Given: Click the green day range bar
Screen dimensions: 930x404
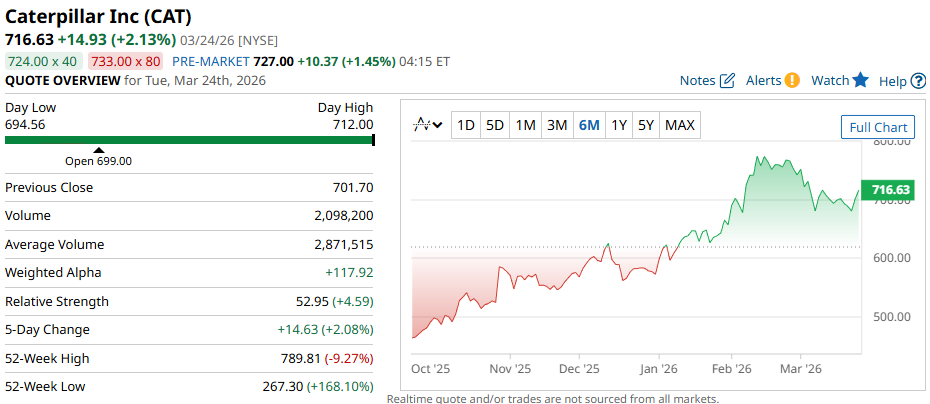Looking at the screenshot, I should [189, 140].
